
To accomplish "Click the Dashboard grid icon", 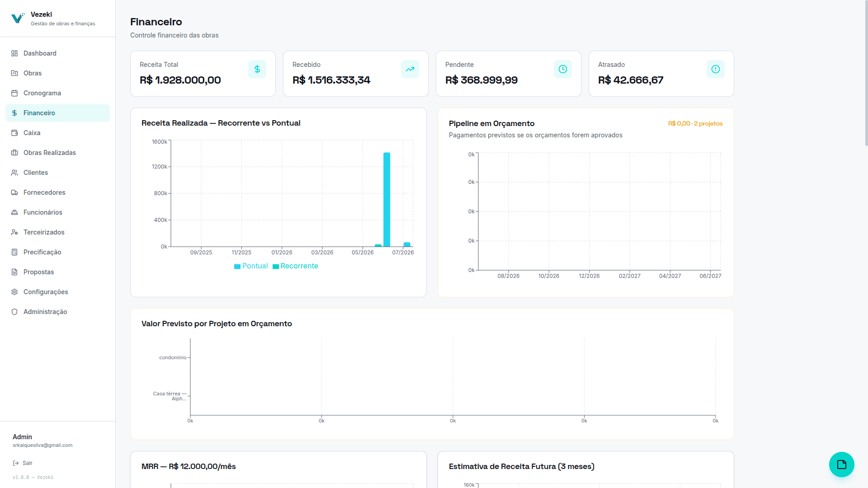I will click(14, 53).
